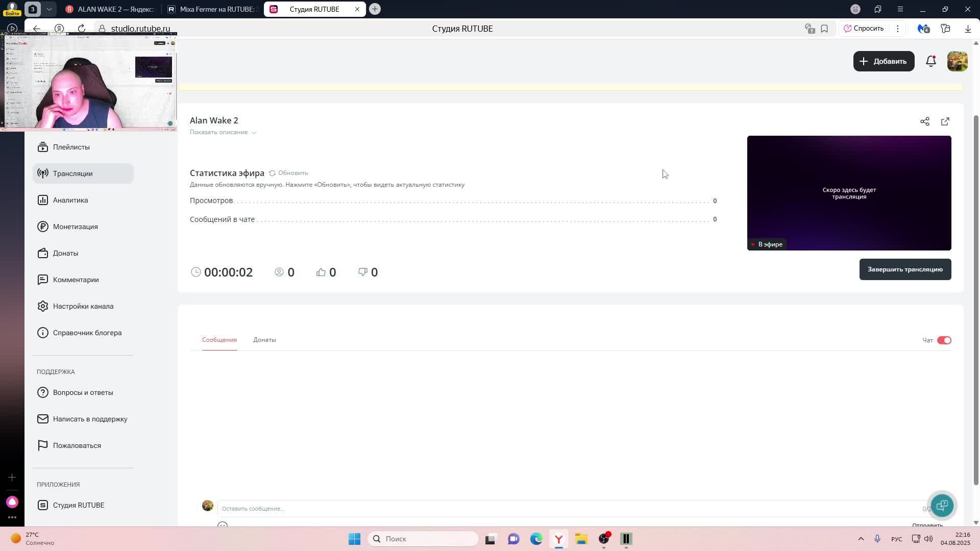Screen dimensions: 980x551
Task: Click the share icon for Alan Wake 2
Action: [924, 121]
